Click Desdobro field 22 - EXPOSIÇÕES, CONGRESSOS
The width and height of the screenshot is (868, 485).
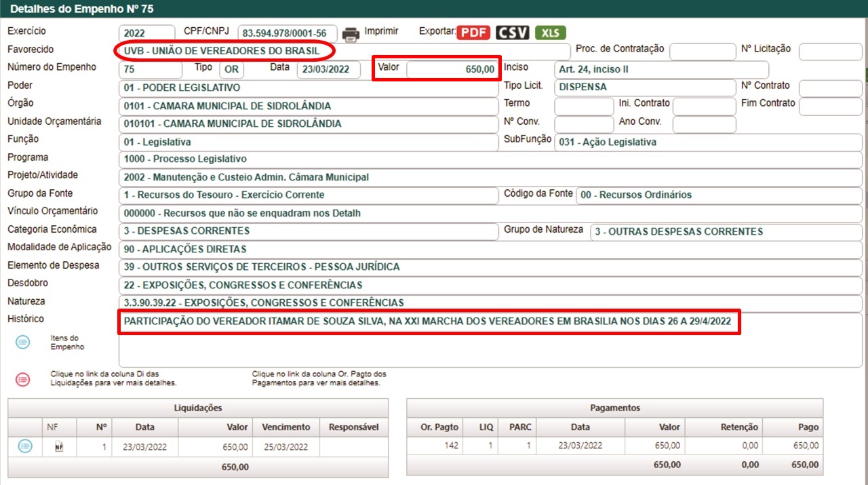click(x=490, y=286)
